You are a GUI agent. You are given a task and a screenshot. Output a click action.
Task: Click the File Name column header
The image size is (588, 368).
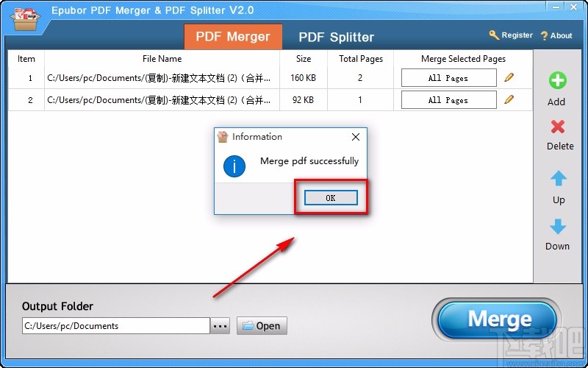point(162,59)
